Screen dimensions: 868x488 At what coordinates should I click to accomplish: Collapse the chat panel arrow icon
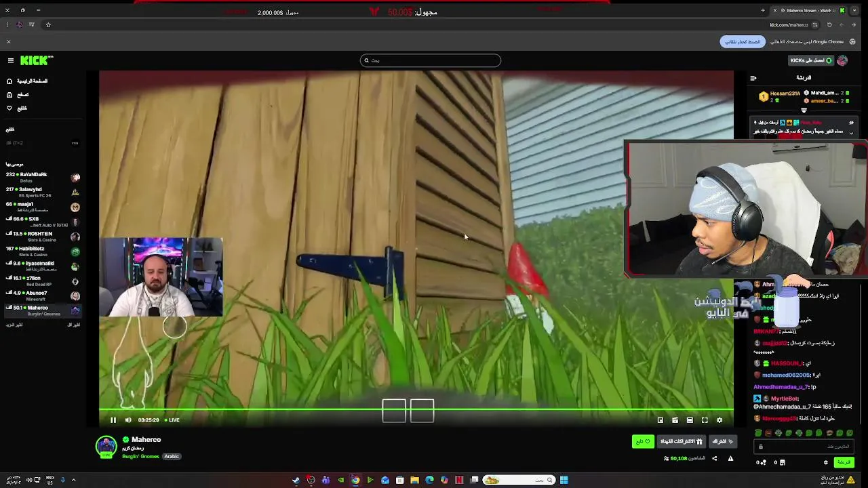tap(753, 78)
